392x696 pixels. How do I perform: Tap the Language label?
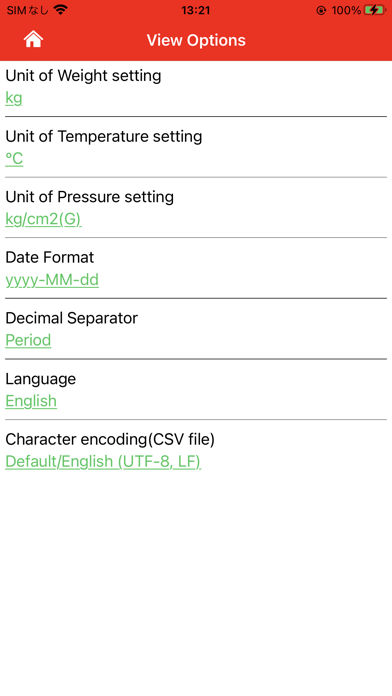pos(40,379)
